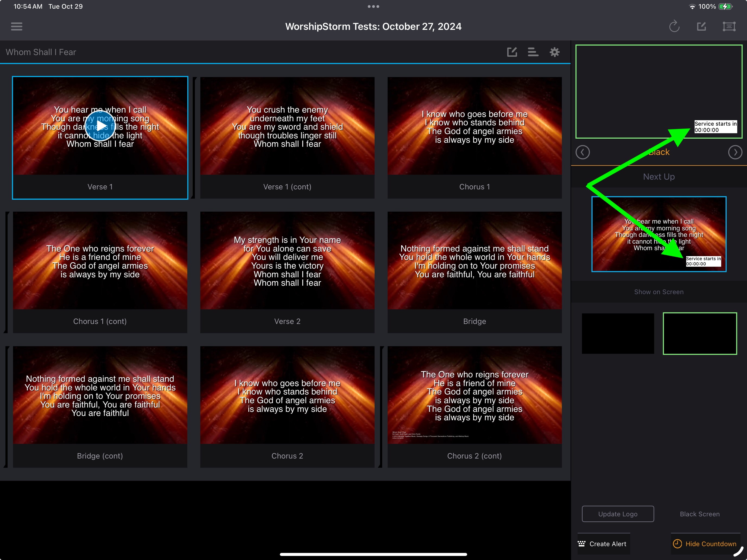The height and width of the screenshot is (560, 747).
Task: Tap the display screen layout icon
Action: click(729, 26)
